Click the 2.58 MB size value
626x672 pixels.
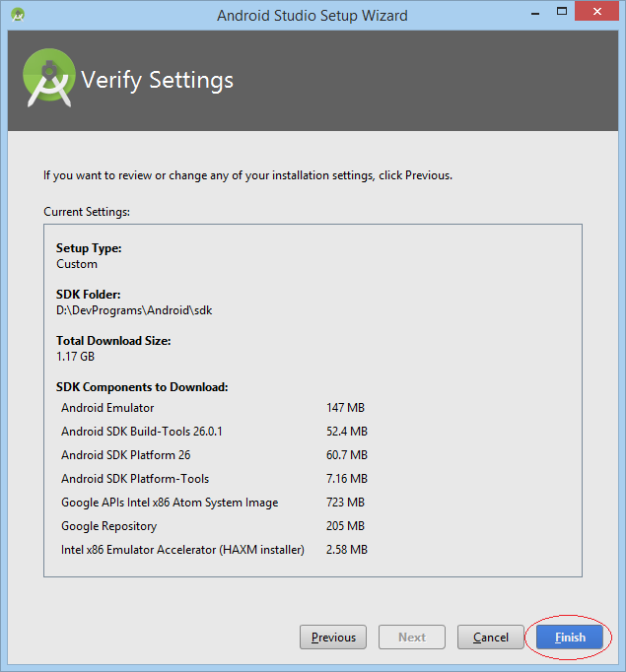pyautogui.click(x=347, y=550)
